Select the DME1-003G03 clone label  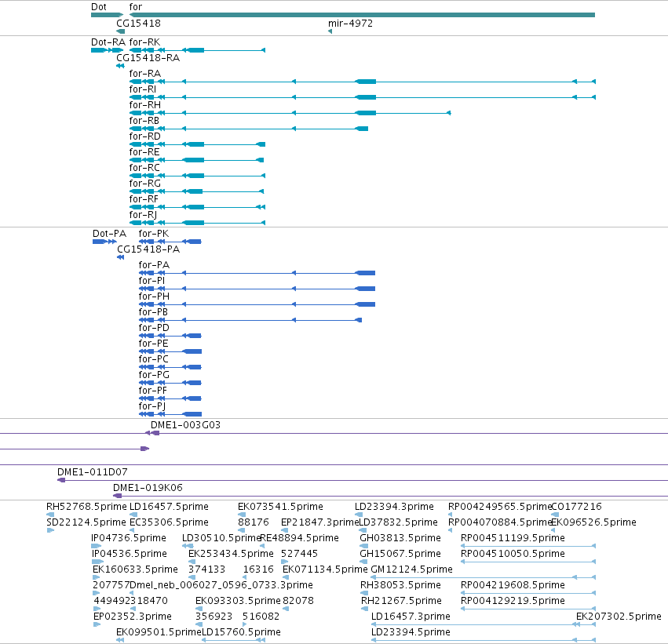(x=185, y=425)
